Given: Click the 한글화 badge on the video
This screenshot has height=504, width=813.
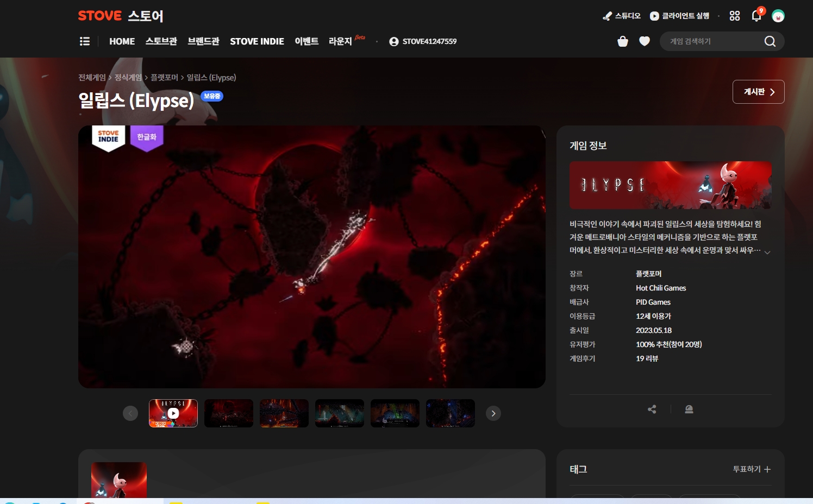Looking at the screenshot, I should (147, 138).
